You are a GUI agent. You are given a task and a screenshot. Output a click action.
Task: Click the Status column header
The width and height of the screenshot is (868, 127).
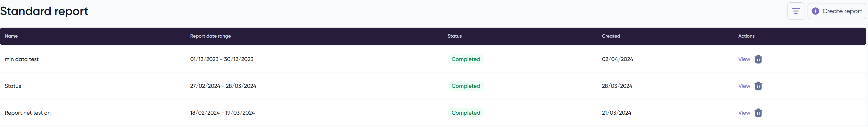coord(454,36)
